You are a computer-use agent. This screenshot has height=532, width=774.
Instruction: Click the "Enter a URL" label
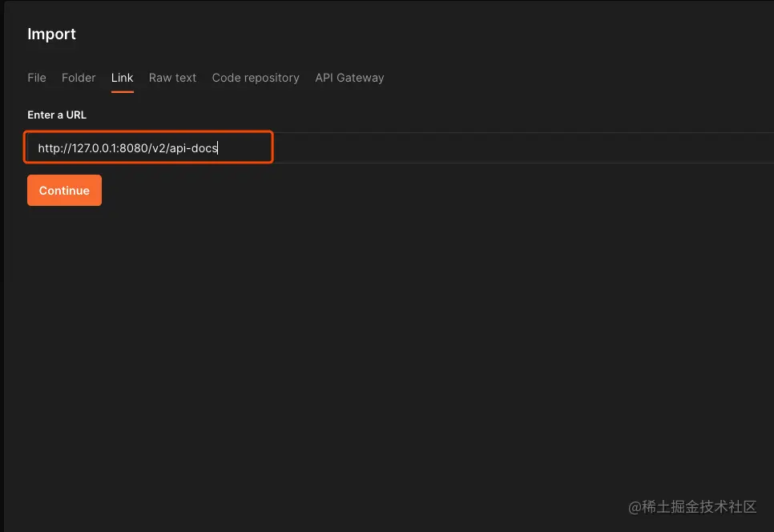[57, 115]
